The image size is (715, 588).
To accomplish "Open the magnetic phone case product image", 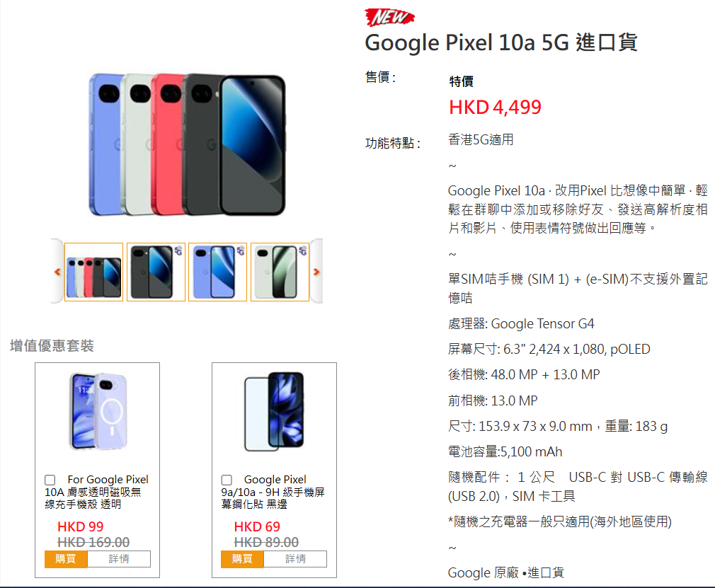I will tap(98, 411).
